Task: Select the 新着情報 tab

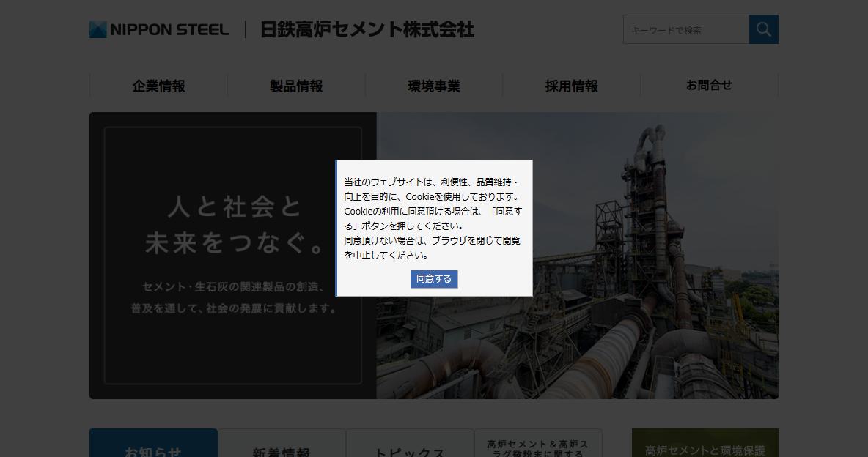Action: (x=282, y=443)
